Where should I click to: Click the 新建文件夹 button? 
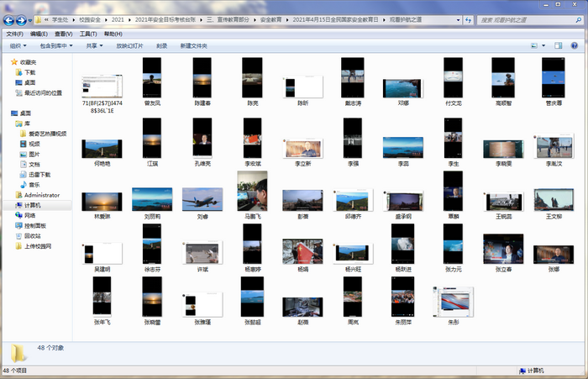point(192,45)
